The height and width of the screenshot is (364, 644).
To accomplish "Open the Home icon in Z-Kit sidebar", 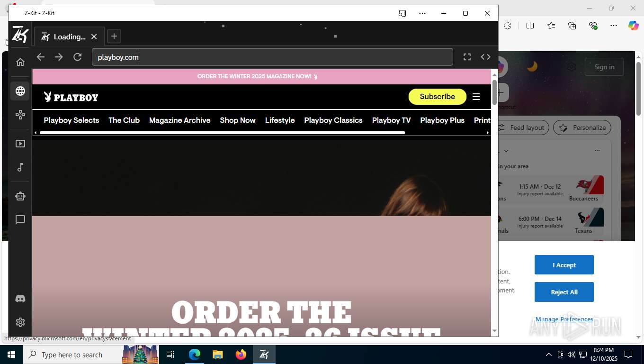I will coord(20,62).
